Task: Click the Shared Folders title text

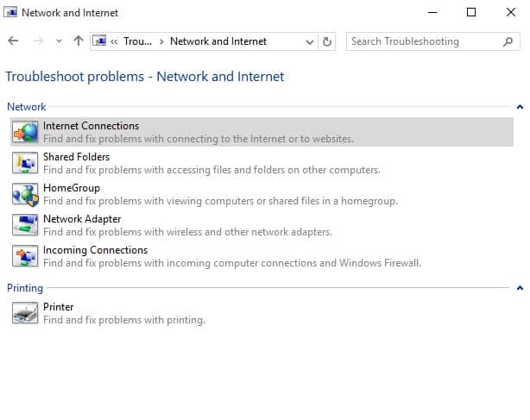Action: pos(76,157)
